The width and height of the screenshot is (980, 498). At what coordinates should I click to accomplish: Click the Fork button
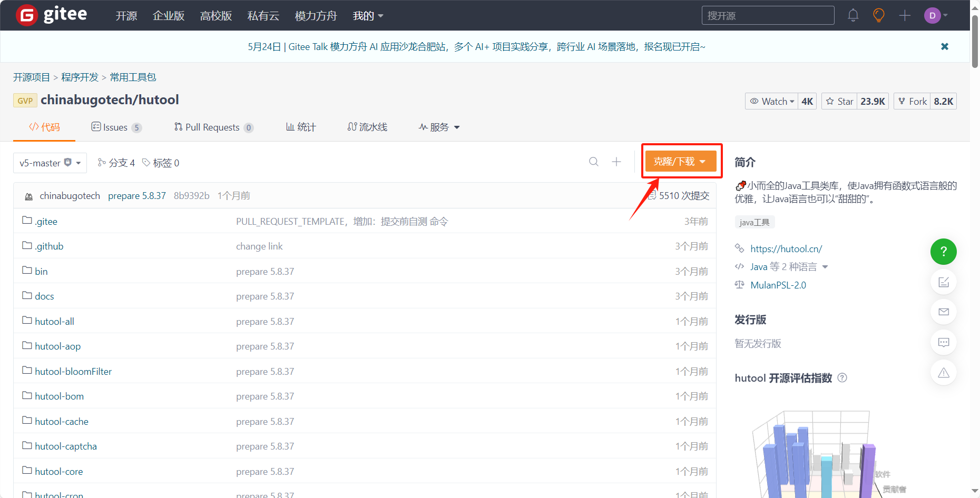(x=913, y=101)
